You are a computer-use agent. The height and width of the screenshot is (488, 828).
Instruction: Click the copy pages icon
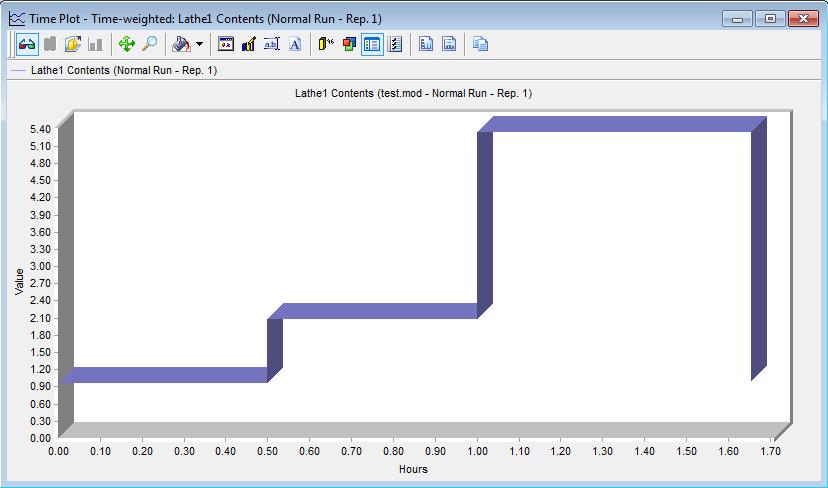(480, 44)
